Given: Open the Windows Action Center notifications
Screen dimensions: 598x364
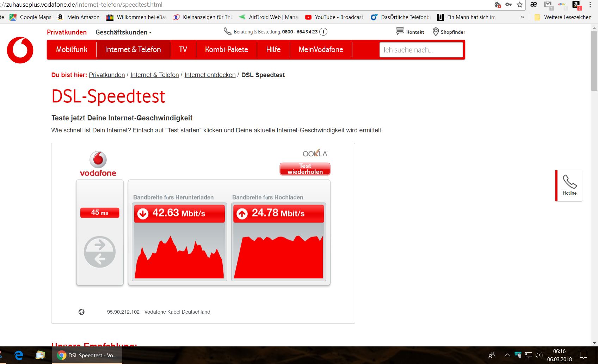Looking at the screenshot, I should tap(584, 355).
